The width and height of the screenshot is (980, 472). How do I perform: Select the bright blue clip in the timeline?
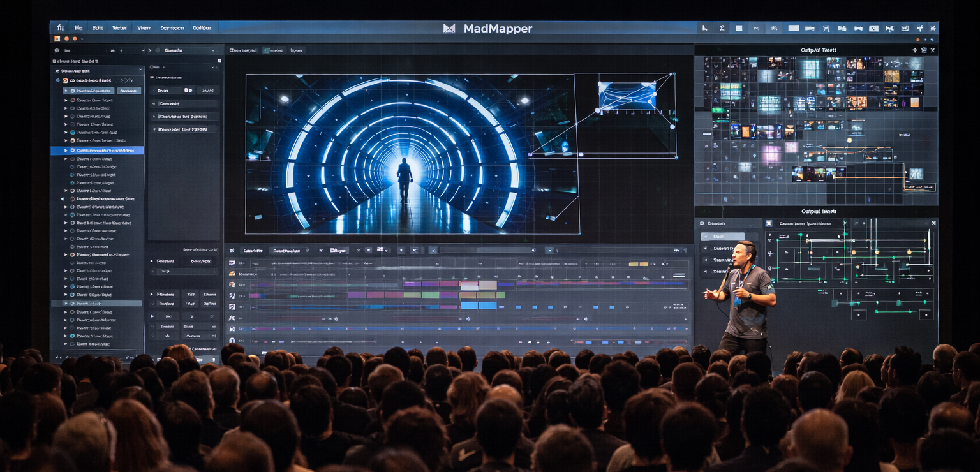pyautogui.click(x=478, y=306)
